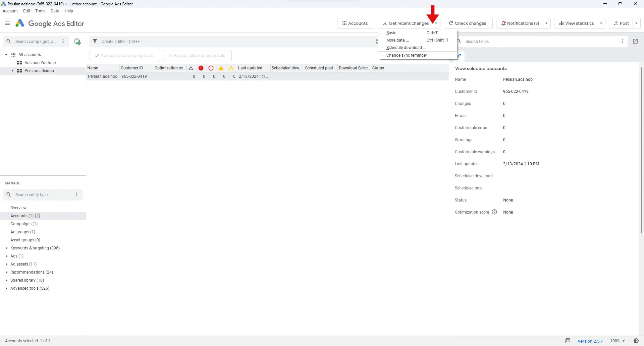Open the Account menu
This screenshot has width=644, height=346.
pos(10,11)
